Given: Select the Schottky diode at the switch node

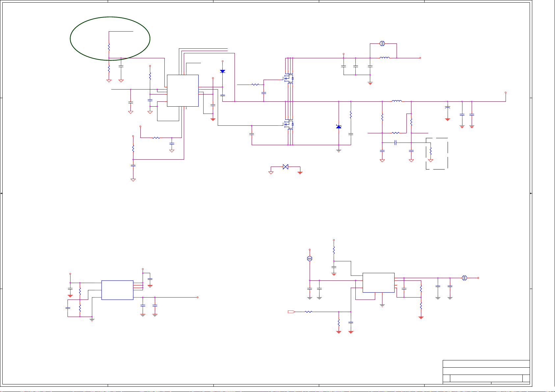Looking at the screenshot, I should coord(339,127).
